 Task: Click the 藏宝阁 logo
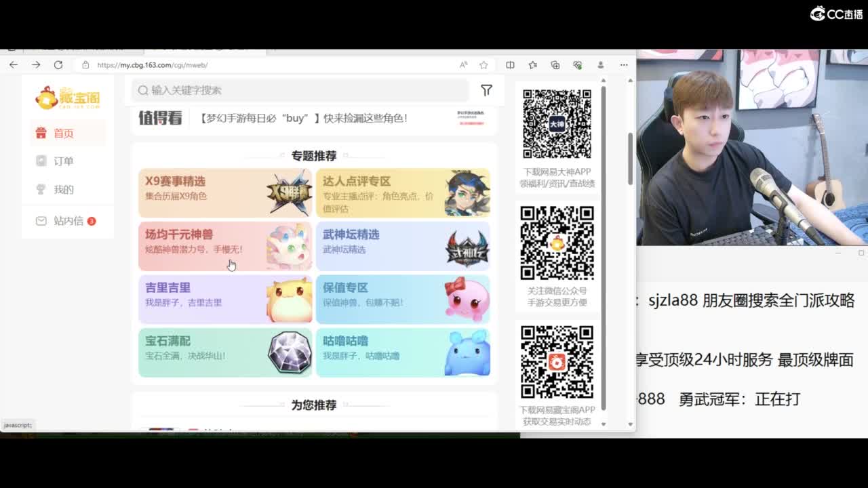pos(67,97)
